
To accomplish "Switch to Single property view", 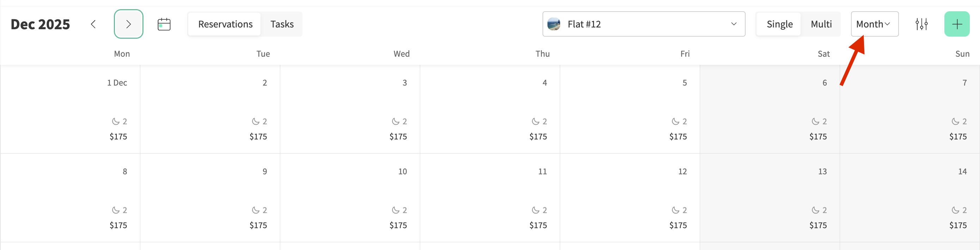I will [779, 24].
